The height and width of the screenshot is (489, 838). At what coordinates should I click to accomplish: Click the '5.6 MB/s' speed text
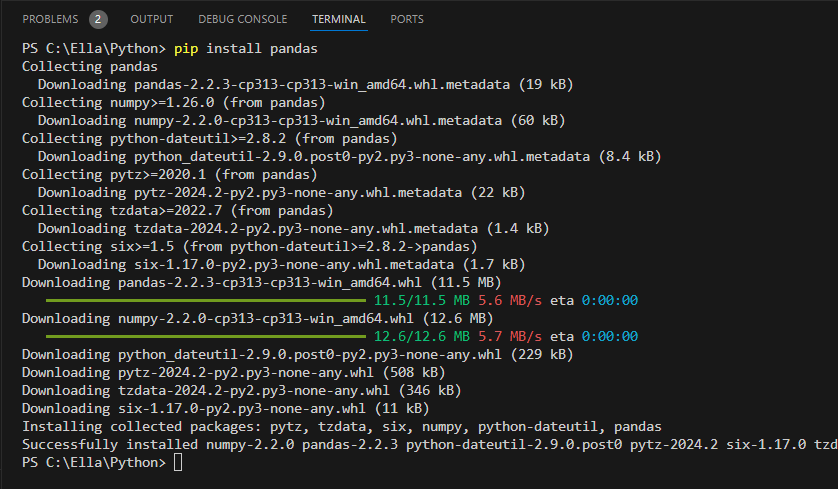click(510, 300)
